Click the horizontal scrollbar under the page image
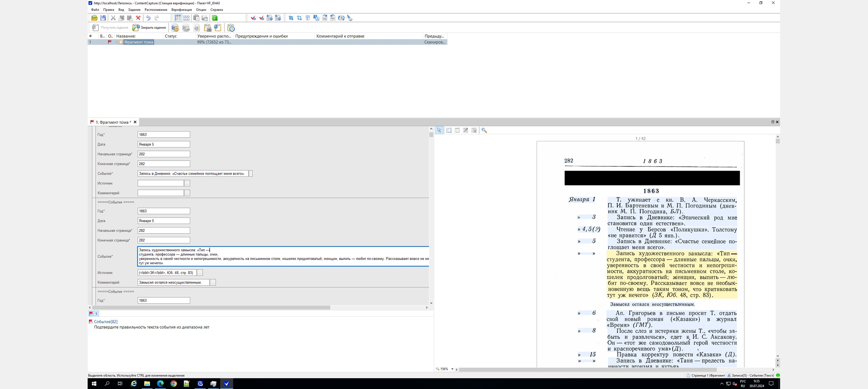 588,369
